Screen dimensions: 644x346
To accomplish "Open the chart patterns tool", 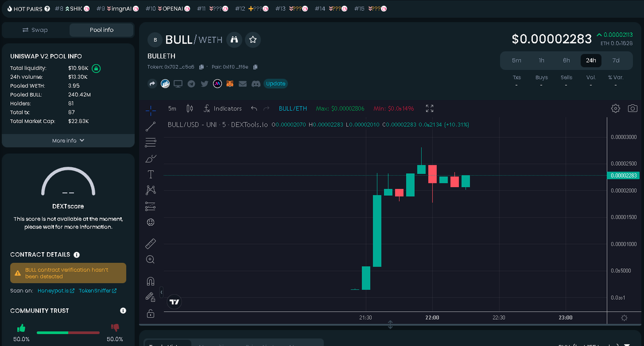I will [151, 190].
